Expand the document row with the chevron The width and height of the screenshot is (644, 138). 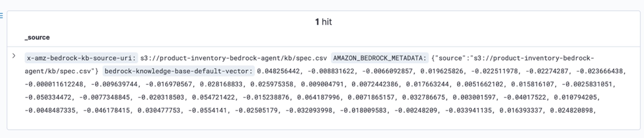[x=14, y=56]
